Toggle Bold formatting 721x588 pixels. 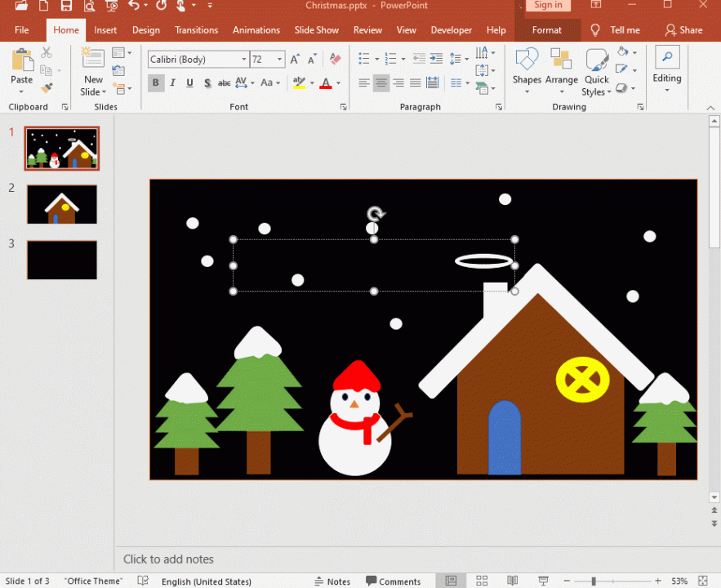click(156, 82)
